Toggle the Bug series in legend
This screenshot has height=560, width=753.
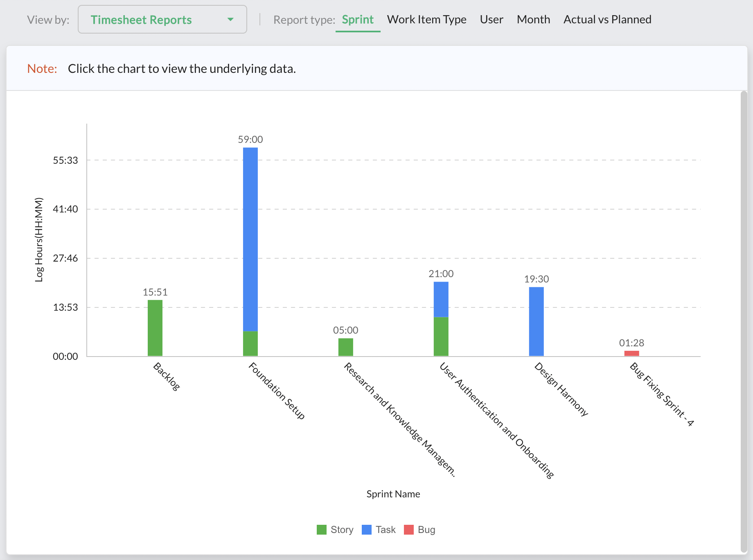coord(426,530)
